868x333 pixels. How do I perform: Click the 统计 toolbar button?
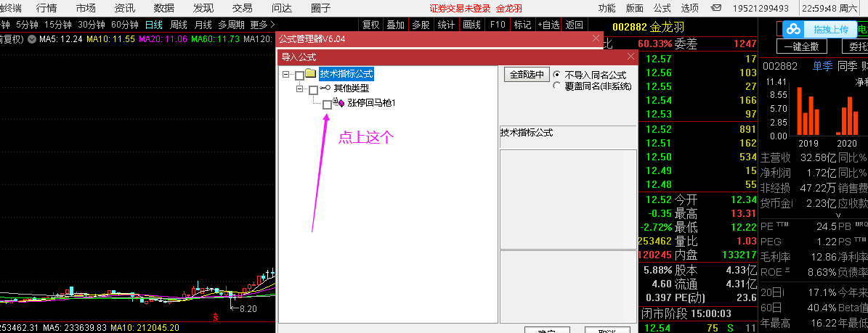click(x=446, y=25)
